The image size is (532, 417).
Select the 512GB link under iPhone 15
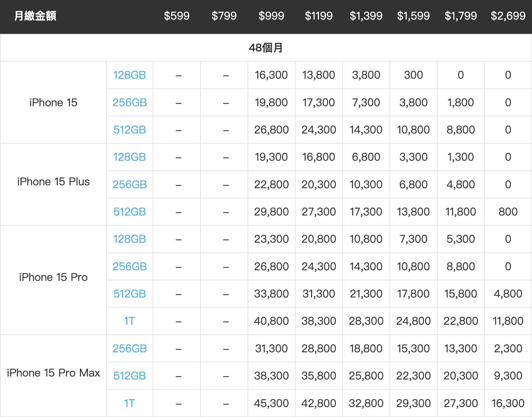pos(129,130)
